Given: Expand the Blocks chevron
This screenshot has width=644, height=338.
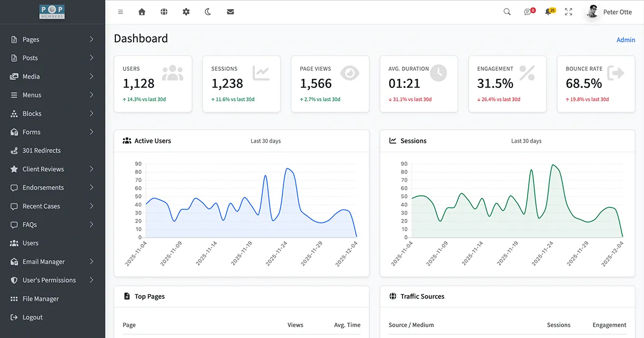Looking at the screenshot, I should point(92,114).
